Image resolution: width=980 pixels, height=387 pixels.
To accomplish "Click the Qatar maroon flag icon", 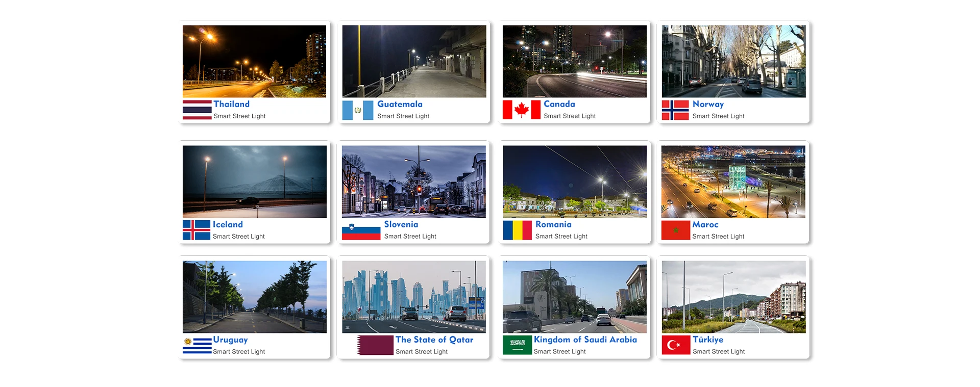I will [375, 345].
